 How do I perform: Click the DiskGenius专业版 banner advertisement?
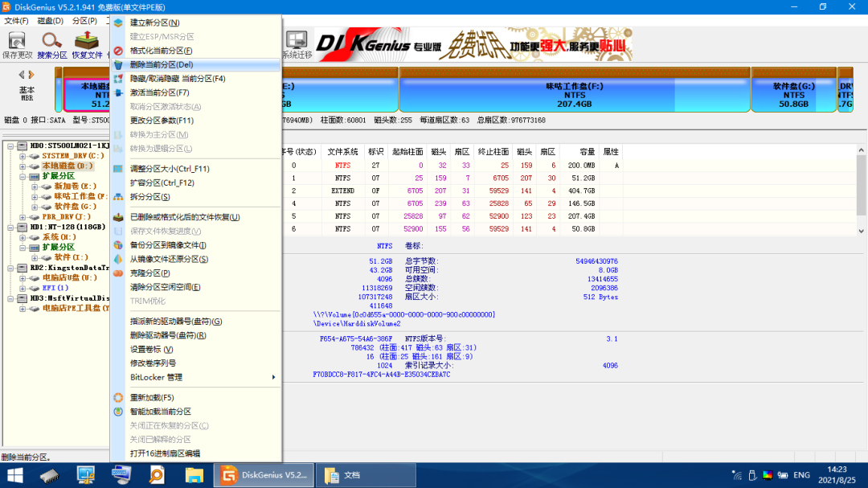click(474, 45)
